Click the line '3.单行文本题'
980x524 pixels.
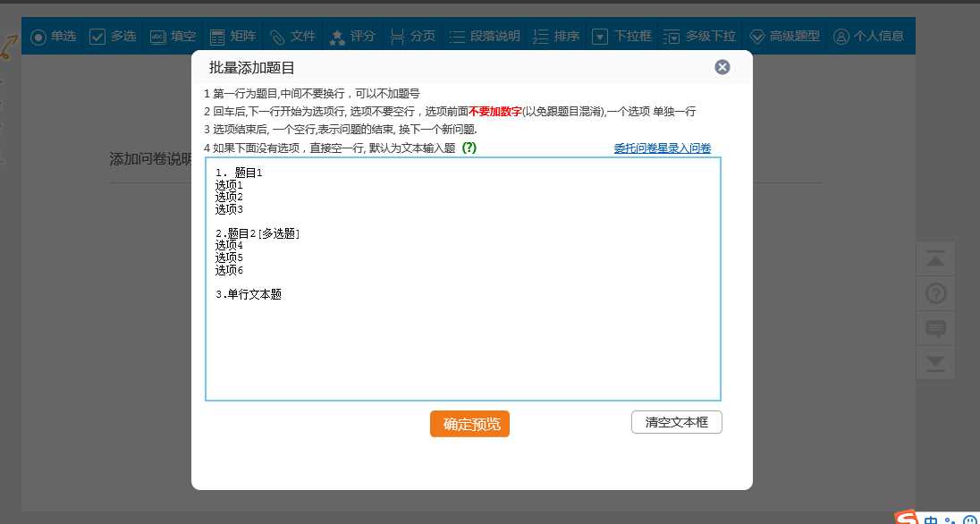click(249, 294)
